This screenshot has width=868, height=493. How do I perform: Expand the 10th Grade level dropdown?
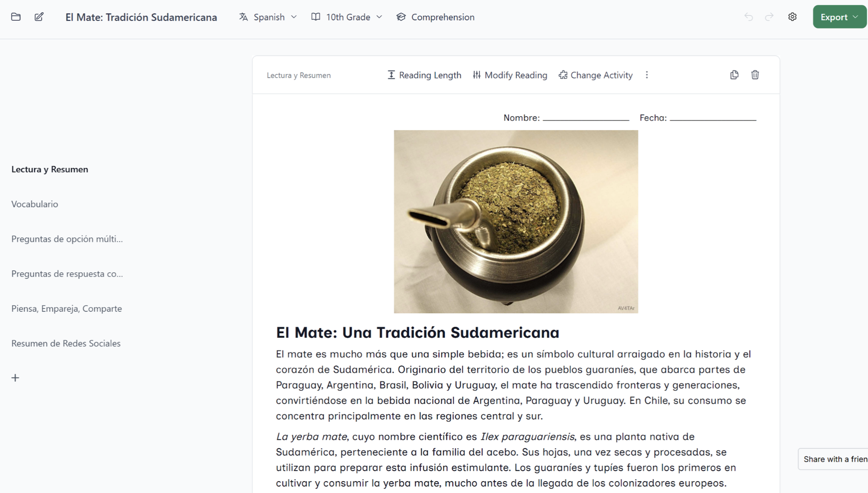coord(347,17)
